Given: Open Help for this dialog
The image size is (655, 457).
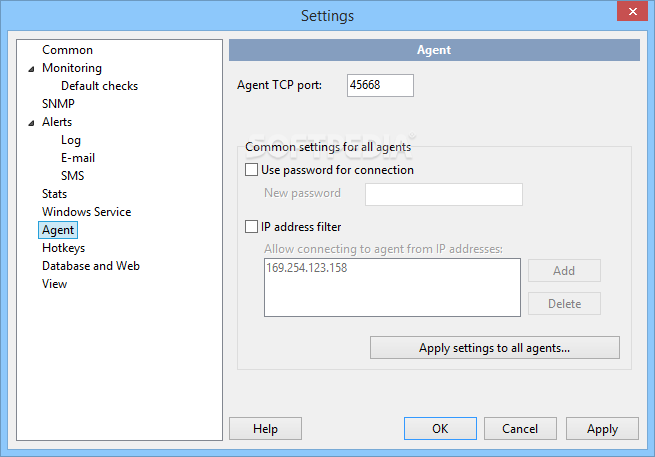Looking at the screenshot, I should pos(265,428).
